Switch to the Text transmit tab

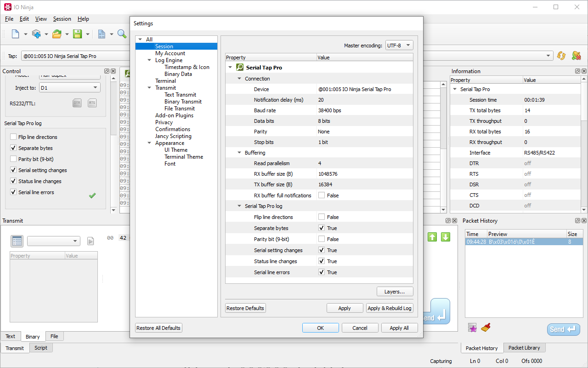[x=10, y=336]
